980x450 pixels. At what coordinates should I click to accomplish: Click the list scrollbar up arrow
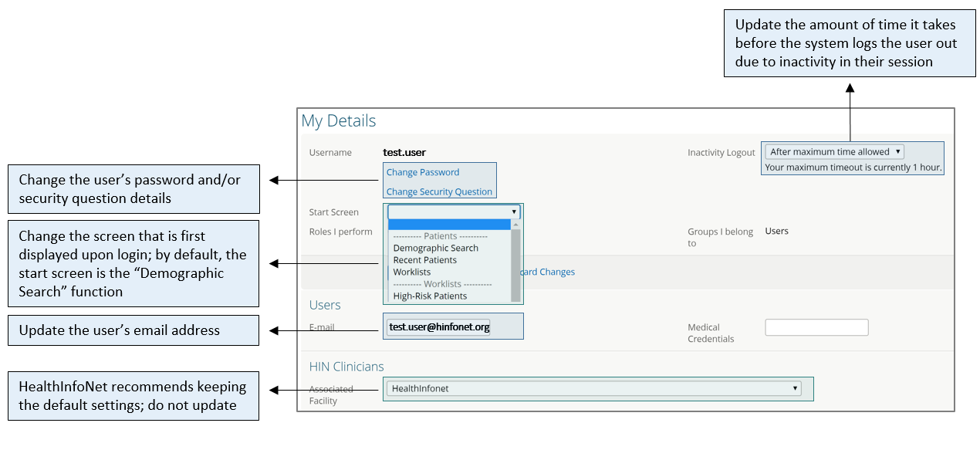(515, 225)
